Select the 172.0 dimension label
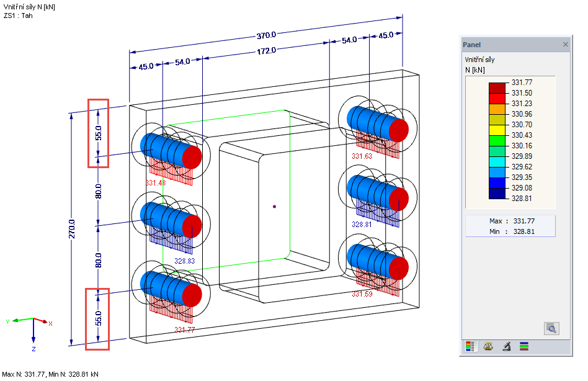 click(x=266, y=51)
